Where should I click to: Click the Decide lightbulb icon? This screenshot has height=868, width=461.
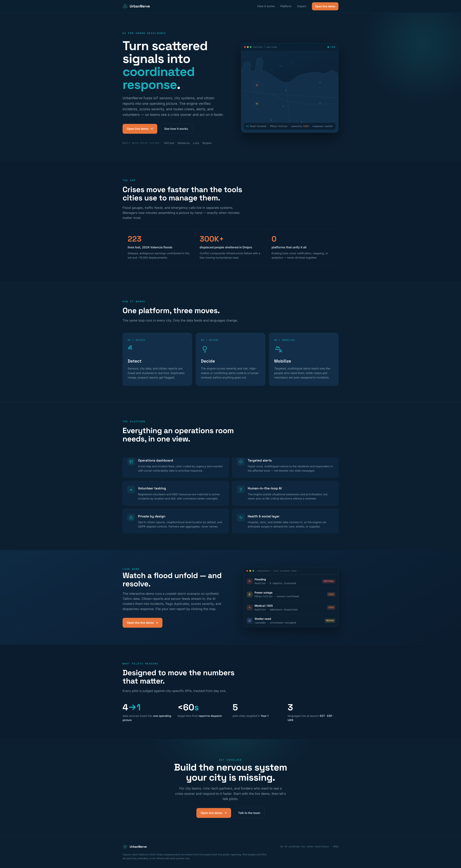point(205,349)
